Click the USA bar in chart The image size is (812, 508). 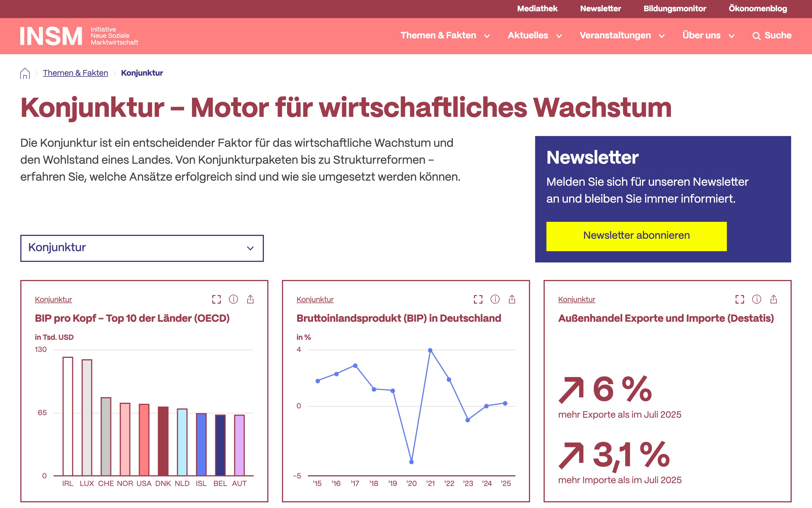point(144,439)
